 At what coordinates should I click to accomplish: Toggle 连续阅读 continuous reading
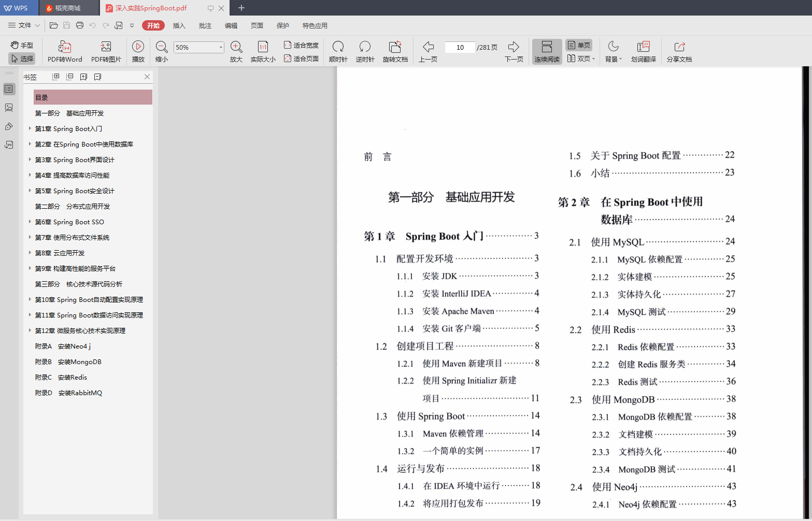pos(547,52)
